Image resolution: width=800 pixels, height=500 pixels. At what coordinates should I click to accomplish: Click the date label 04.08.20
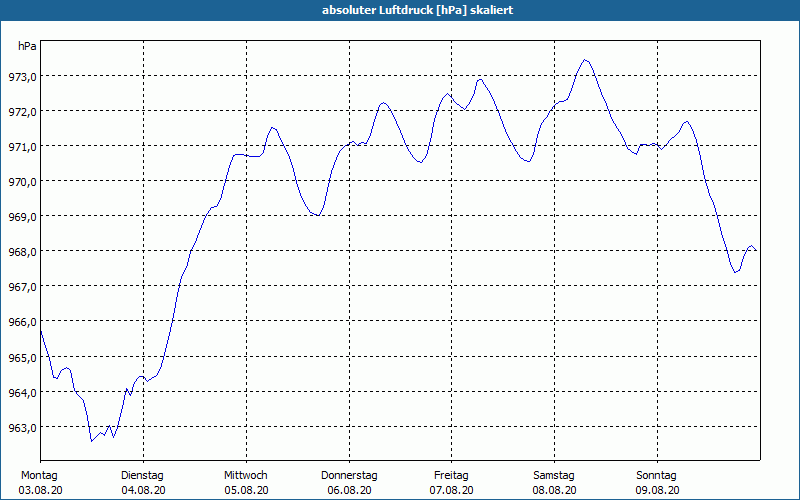click(143, 490)
